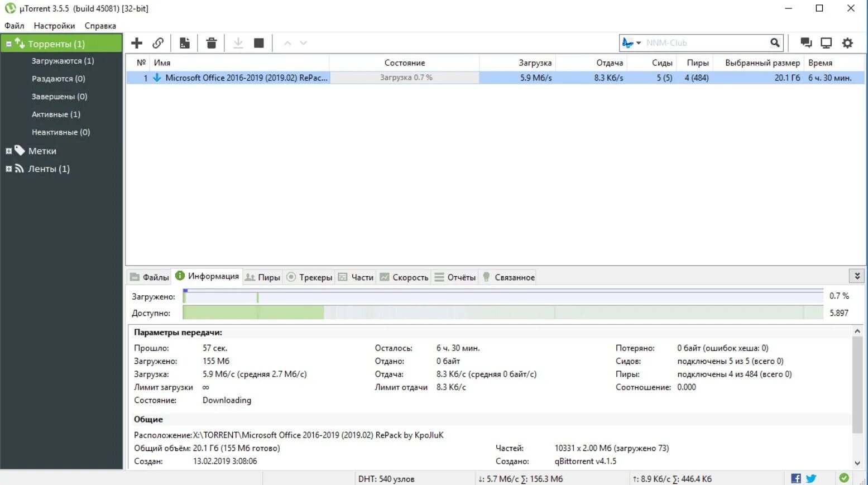868x485 pixels.
Task: Collapse the Торренты tree node
Action: click(x=8, y=44)
